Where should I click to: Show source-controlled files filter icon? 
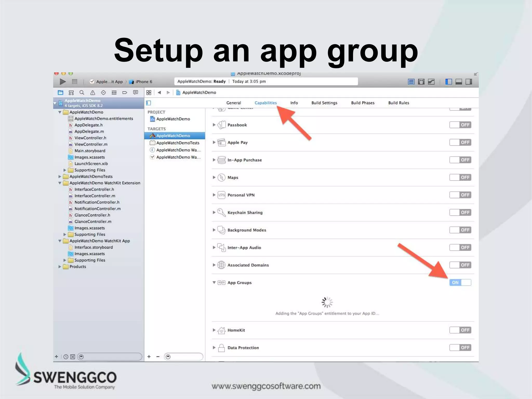click(x=73, y=357)
